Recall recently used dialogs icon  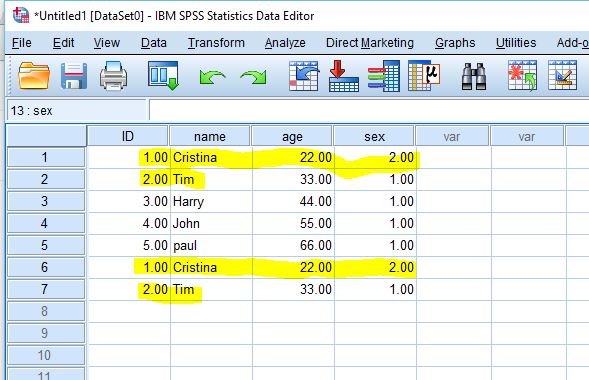(163, 76)
